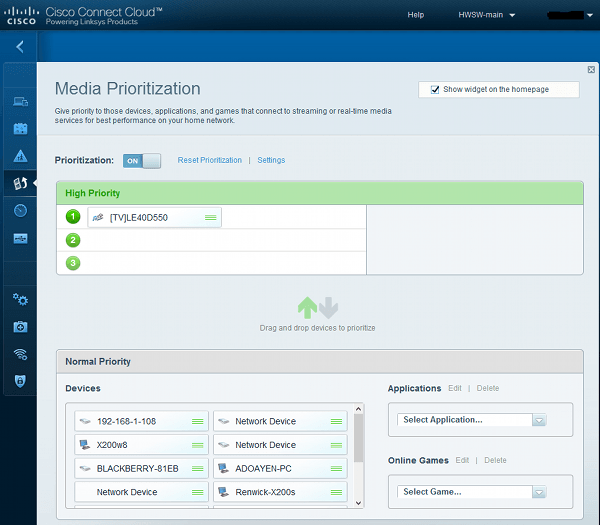Open the HWSW-main network dropdown
Screen dimensions: 600x525
pyautogui.click(x=487, y=15)
